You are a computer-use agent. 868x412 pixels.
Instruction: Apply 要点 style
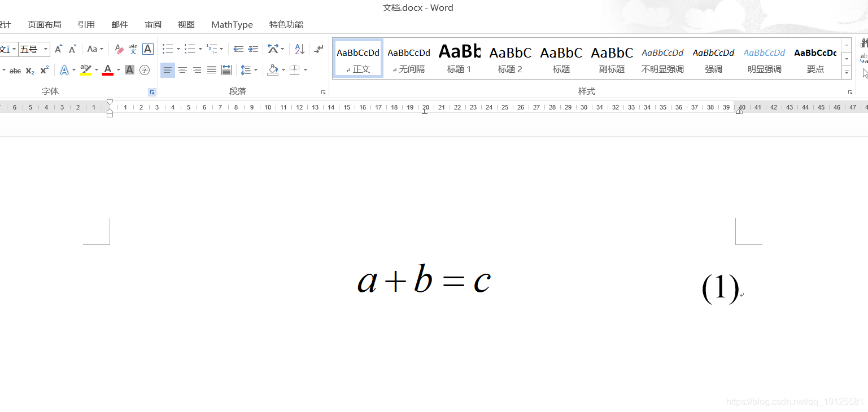[x=815, y=59]
